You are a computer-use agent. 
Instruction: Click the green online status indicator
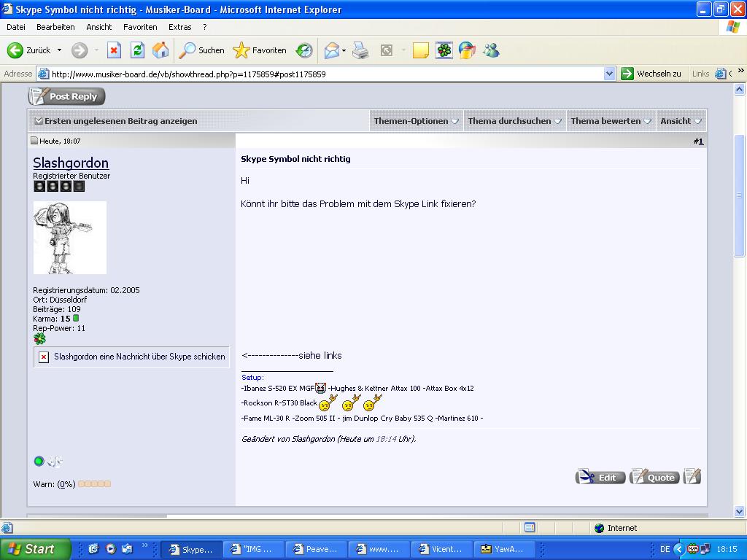[x=39, y=461]
